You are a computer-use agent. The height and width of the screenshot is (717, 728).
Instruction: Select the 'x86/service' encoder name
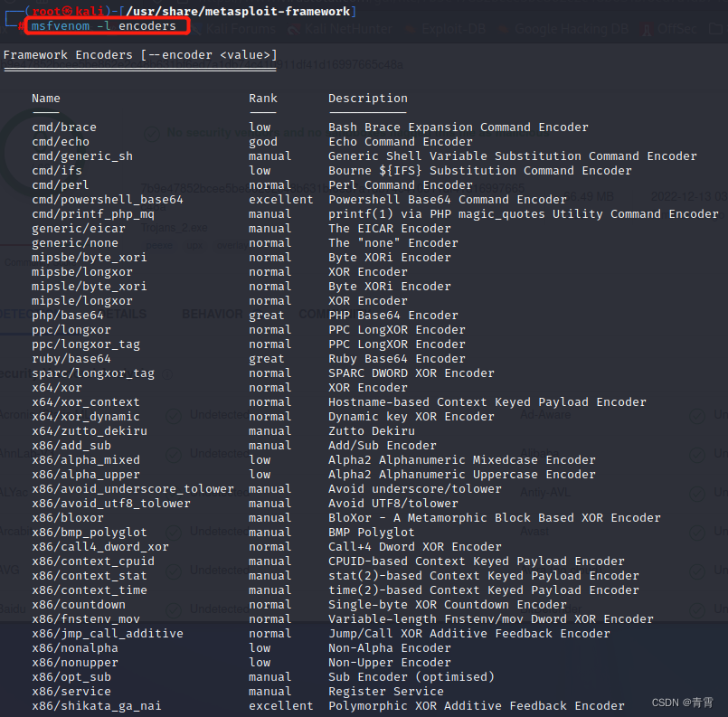[x=71, y=691]
